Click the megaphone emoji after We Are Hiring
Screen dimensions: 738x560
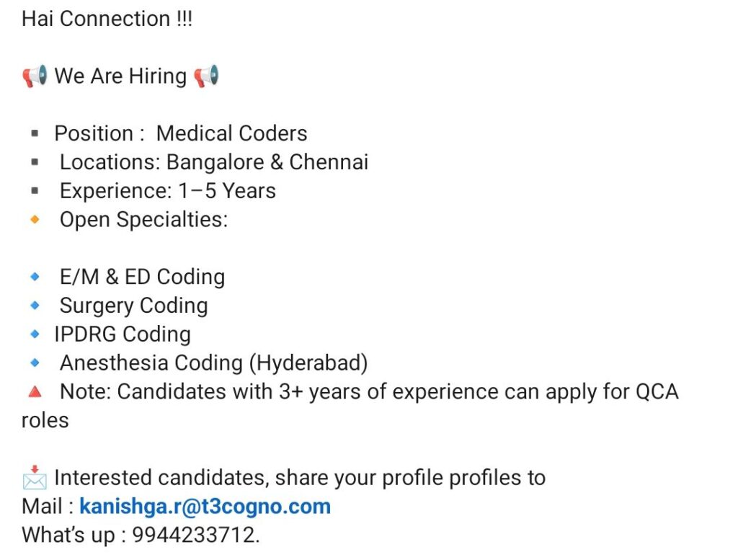pyautogui.click(x=207, y=76)
